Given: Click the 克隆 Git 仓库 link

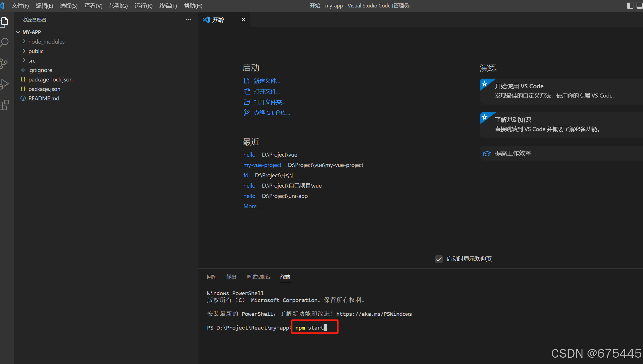Looking at the screenshot, I should click(x=271, y=113).
